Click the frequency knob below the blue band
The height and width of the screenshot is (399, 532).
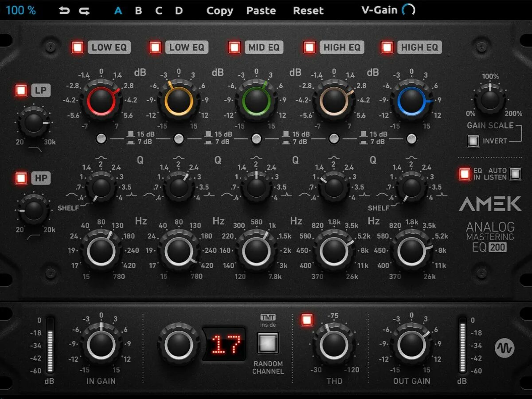pyautogui.click(x=411, y=251)
